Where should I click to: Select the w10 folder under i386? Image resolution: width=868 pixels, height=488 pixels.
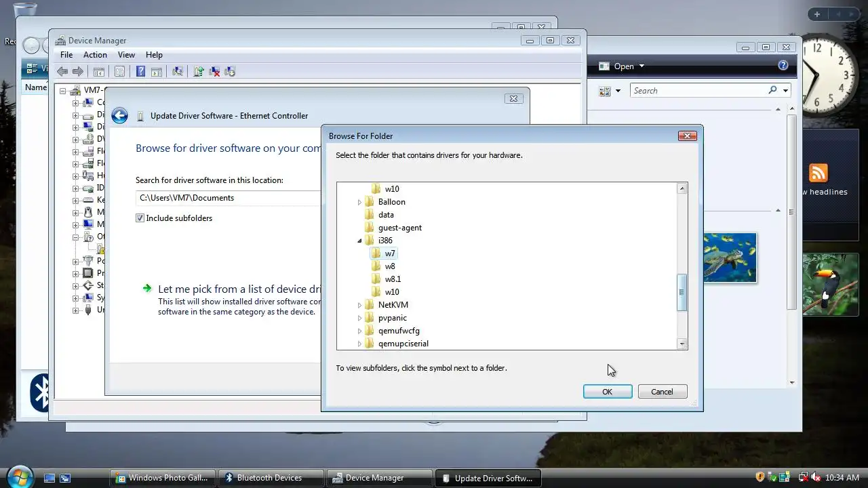click(x=392, y=292)
